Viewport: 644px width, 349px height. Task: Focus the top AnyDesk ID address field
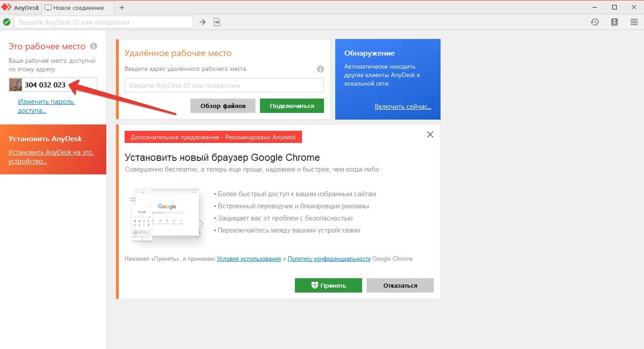[x=104, y=22]
